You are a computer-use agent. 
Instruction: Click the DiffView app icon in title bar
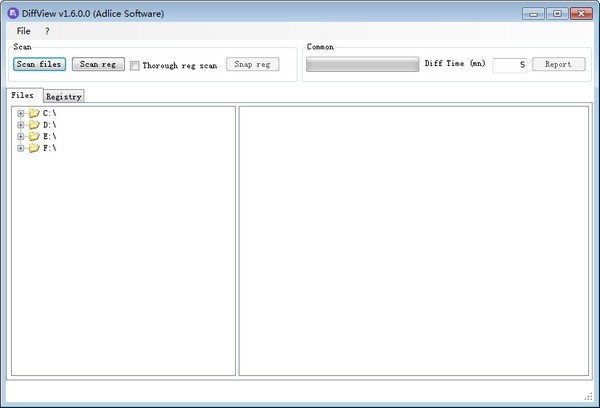13,13
